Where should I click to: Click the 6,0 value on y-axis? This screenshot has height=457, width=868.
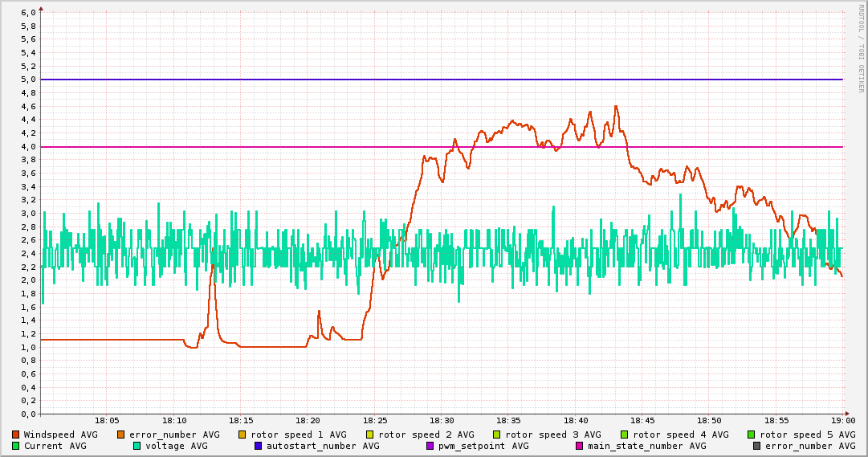pyautogui.click(x=29, y=13)
